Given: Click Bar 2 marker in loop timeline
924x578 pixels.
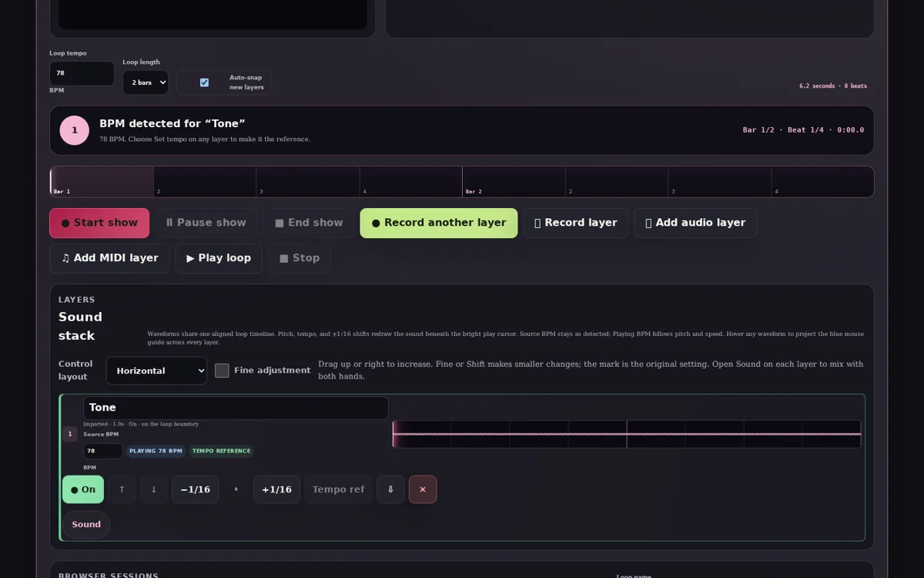Looking at the screenshot, I should (474, 191).
